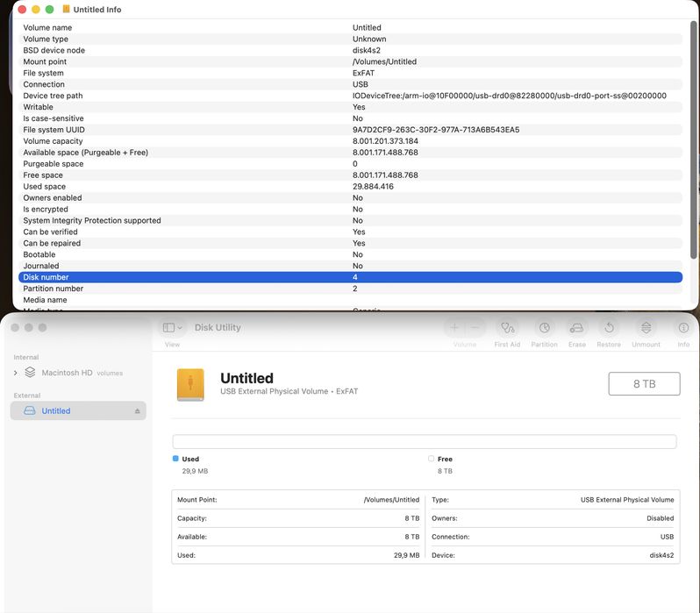The height and width of the screenshot is (613, 700).
Task: Close the Untitled Info window
Action: 22,10
